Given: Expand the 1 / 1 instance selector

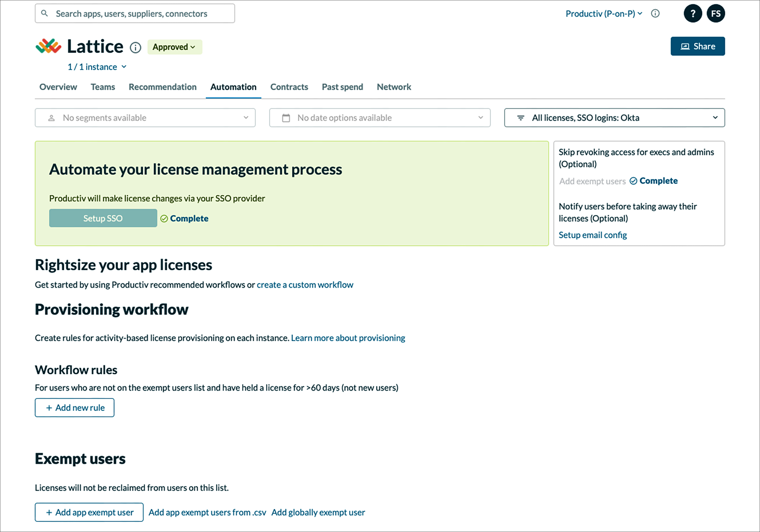Looking at the screenshot, I should coord(97,67).
